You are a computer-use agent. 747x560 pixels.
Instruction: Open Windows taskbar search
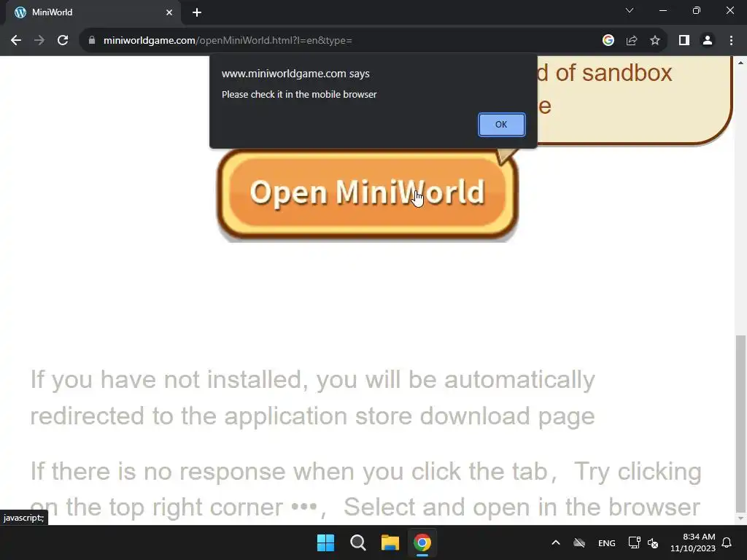(x=357, y=542)
